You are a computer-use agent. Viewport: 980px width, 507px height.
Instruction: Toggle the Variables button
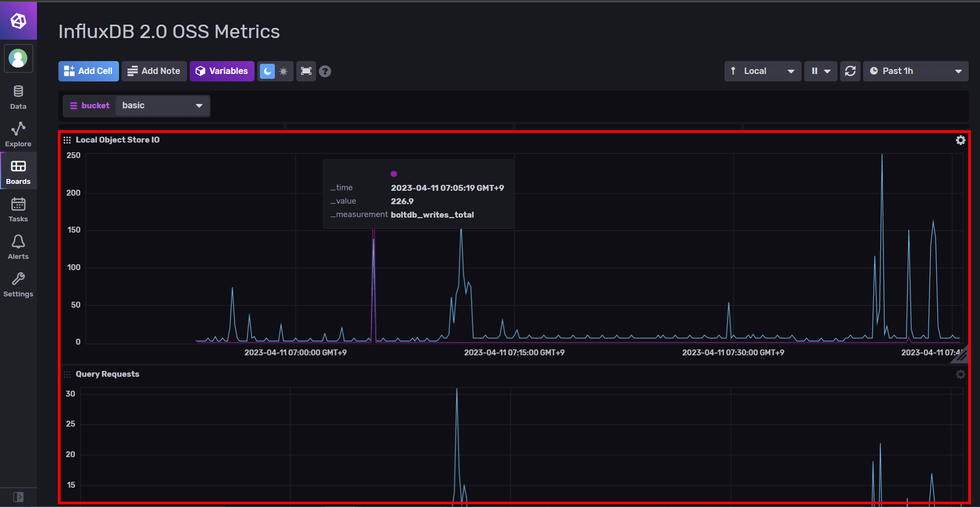click(222, 71)
